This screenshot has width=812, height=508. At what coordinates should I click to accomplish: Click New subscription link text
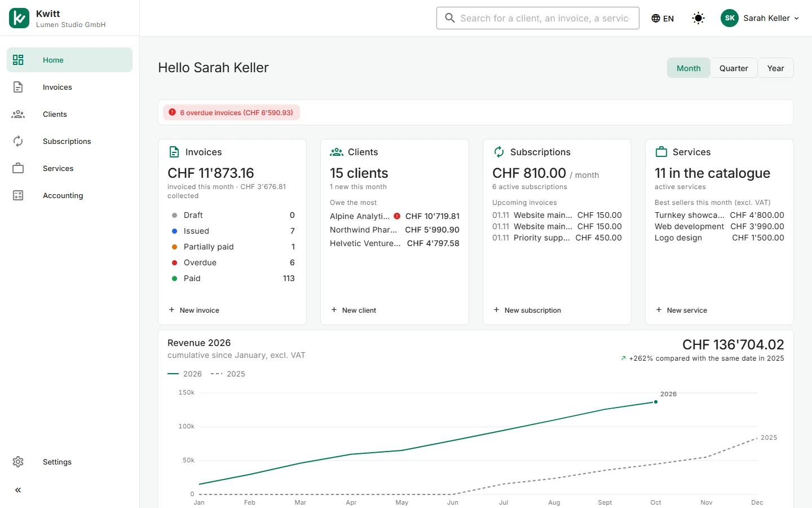pos(532,310)
